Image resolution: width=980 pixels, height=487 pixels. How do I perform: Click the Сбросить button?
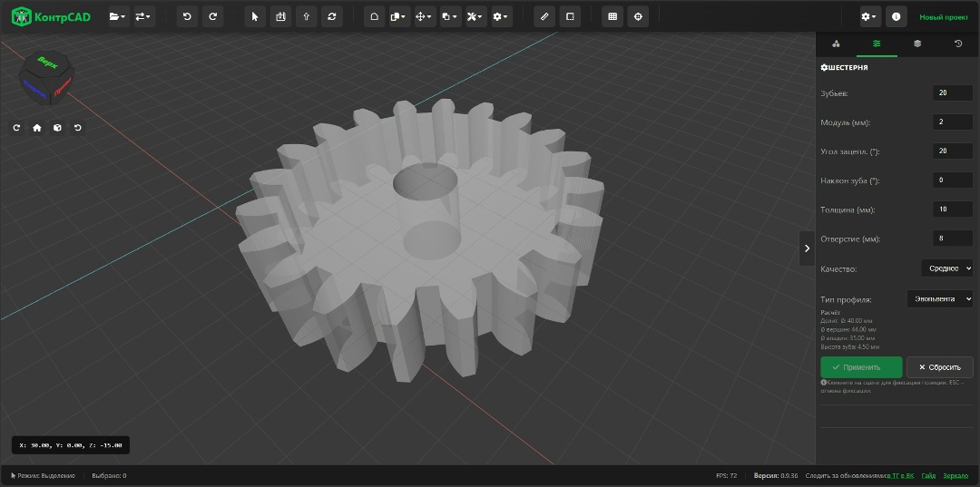(939, 367)
